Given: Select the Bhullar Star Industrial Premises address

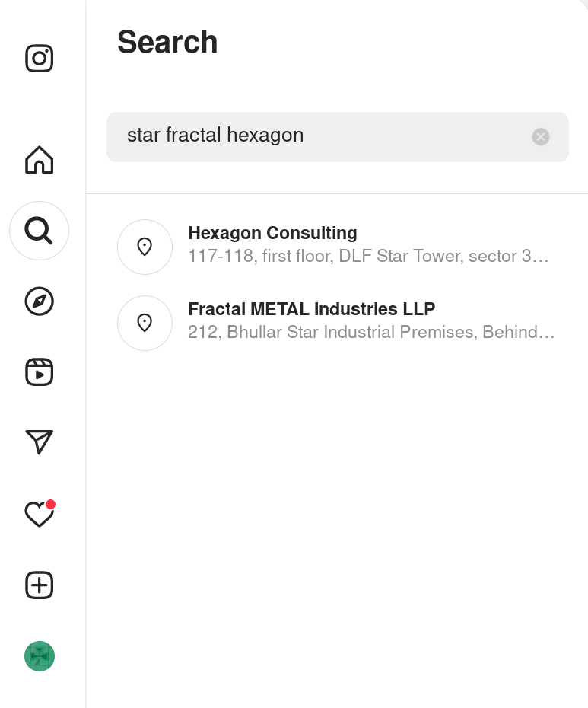Looking at the screenshot, I should [371, 333].
